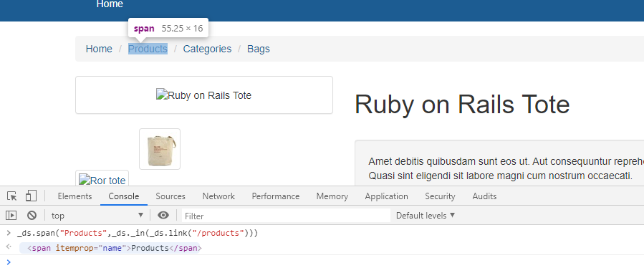Switch to the Sources tab
644x278 pixels.
[x=170, y=196]
